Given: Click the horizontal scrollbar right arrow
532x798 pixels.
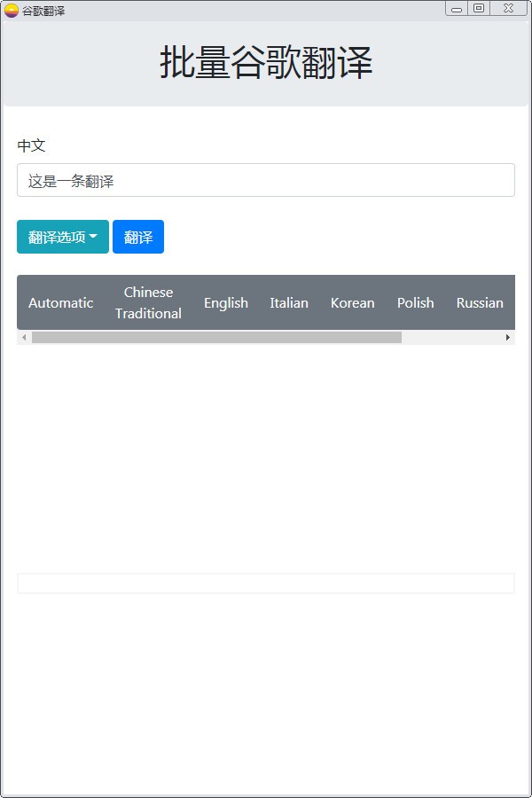Looking at the screenshot, I should coord(507,338).
